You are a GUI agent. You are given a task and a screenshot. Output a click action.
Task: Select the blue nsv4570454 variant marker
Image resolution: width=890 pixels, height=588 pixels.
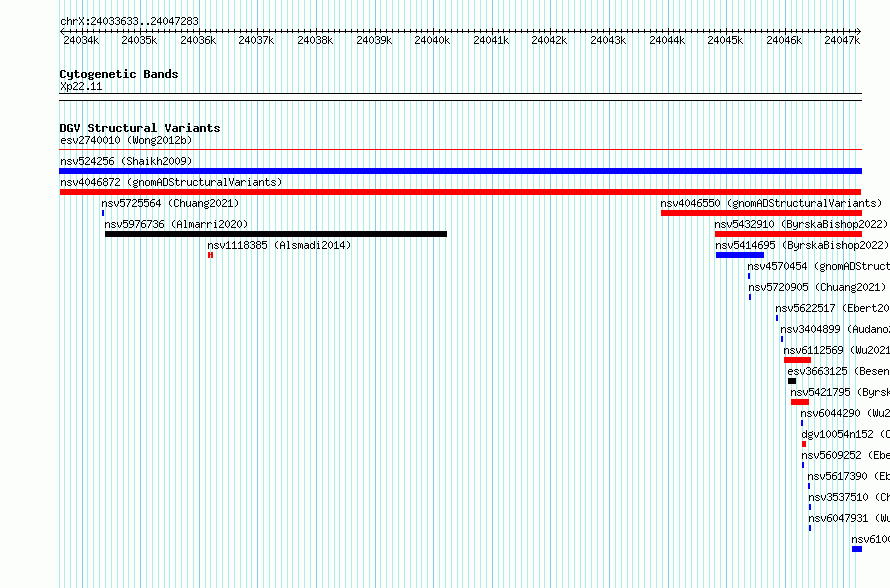point(749,276)
